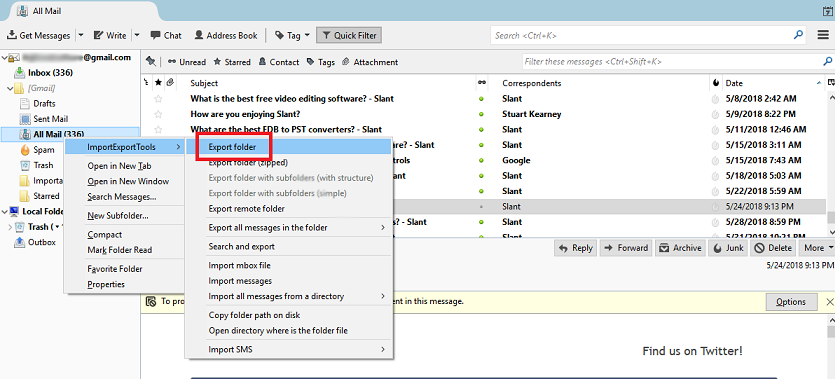This screenshot has width=835, height=379.
Task: Open the Sent Mail folder
Action: 44,119
